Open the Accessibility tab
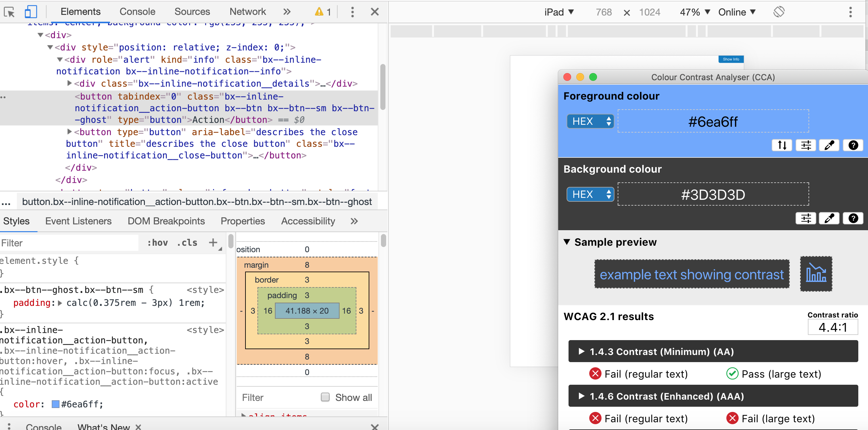This screenshot has height=430, width=868. click(308, 221)
